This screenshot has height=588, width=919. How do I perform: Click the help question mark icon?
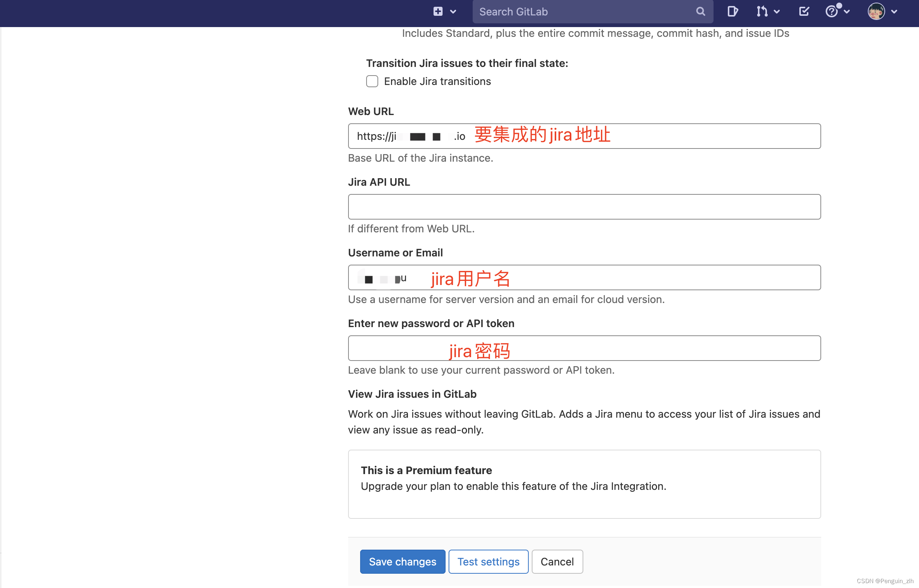tap(831, 11)
